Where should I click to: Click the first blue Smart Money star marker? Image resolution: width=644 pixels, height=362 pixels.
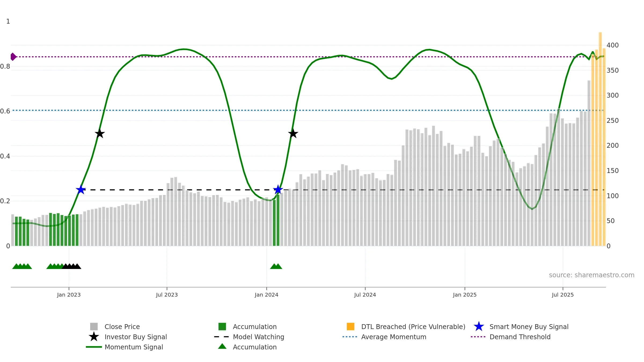coord(81,190)
